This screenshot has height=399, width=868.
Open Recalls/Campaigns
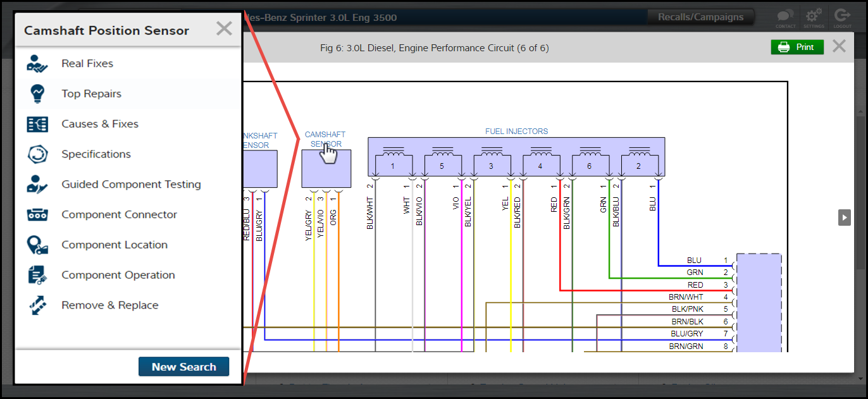[700, 18]
